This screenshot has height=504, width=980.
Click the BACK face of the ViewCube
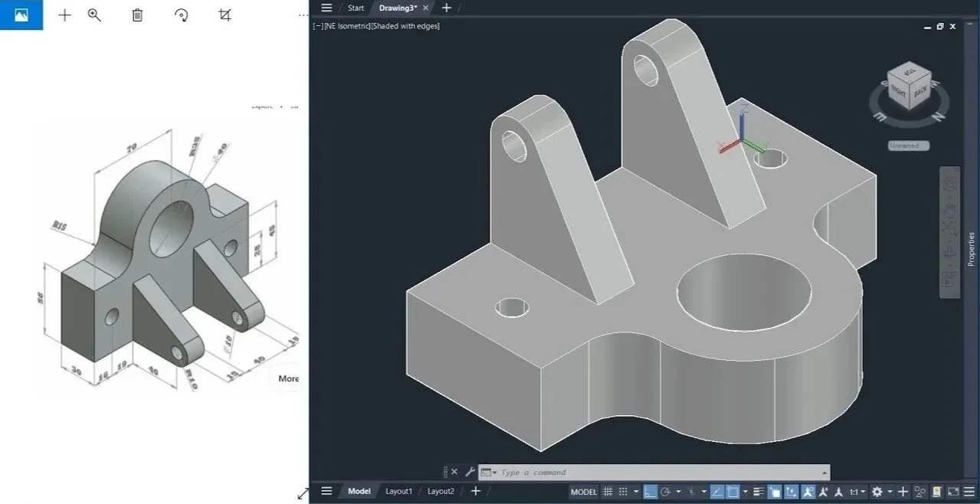click(x=920, y=90)
